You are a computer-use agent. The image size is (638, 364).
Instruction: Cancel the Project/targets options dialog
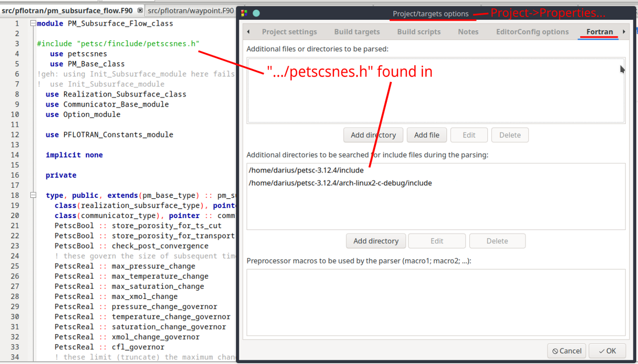point(567,351)
